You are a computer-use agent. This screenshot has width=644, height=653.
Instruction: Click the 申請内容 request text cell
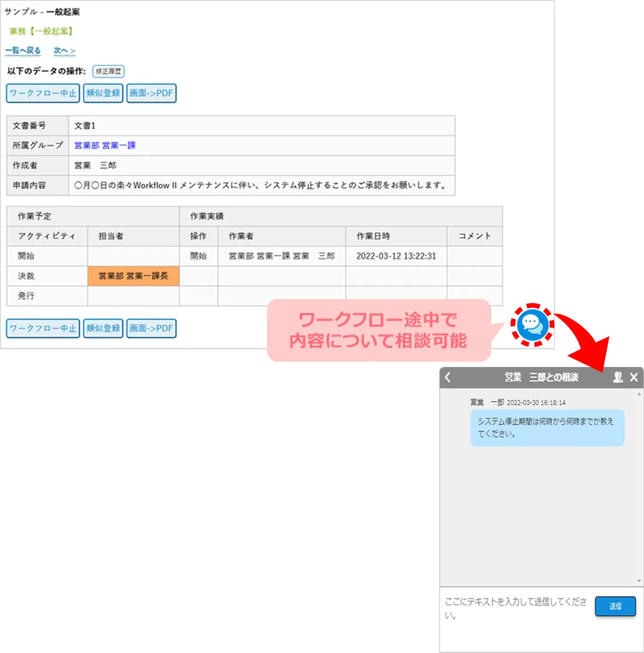[262, 185]
